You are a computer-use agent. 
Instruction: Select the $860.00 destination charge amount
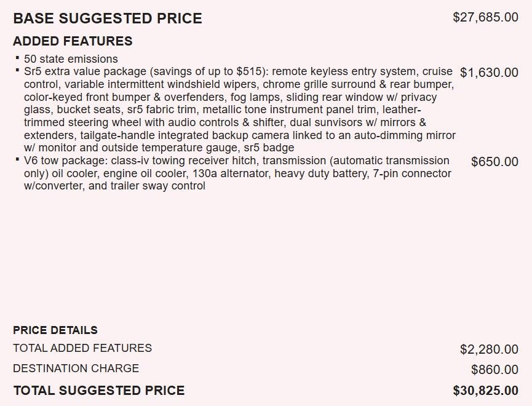click(494, 370)
